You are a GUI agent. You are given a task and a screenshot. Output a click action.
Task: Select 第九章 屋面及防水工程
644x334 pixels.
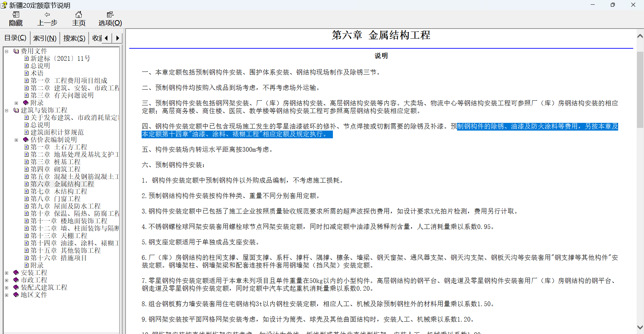pos(65,206)
